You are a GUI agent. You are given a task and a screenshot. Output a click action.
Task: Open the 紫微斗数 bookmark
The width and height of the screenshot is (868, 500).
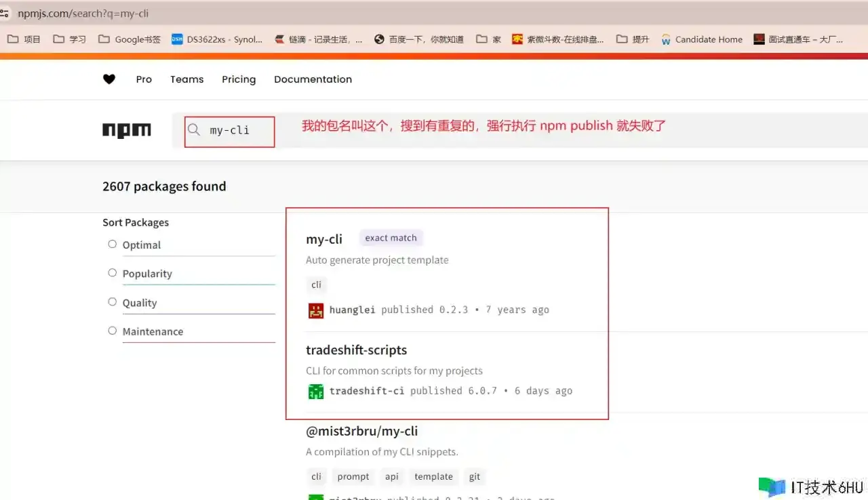(558, 39)
